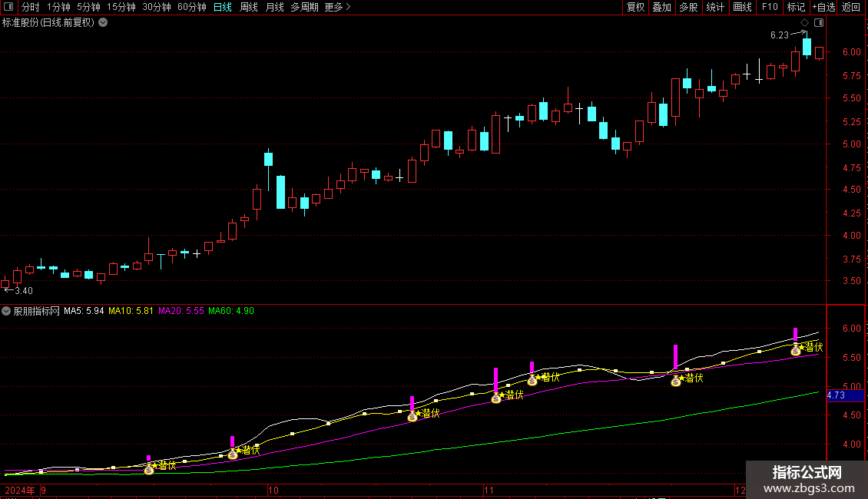Switch to the 日线 daily chart
The width and height of the screenshot is (868, 499).
click(223, 7)
